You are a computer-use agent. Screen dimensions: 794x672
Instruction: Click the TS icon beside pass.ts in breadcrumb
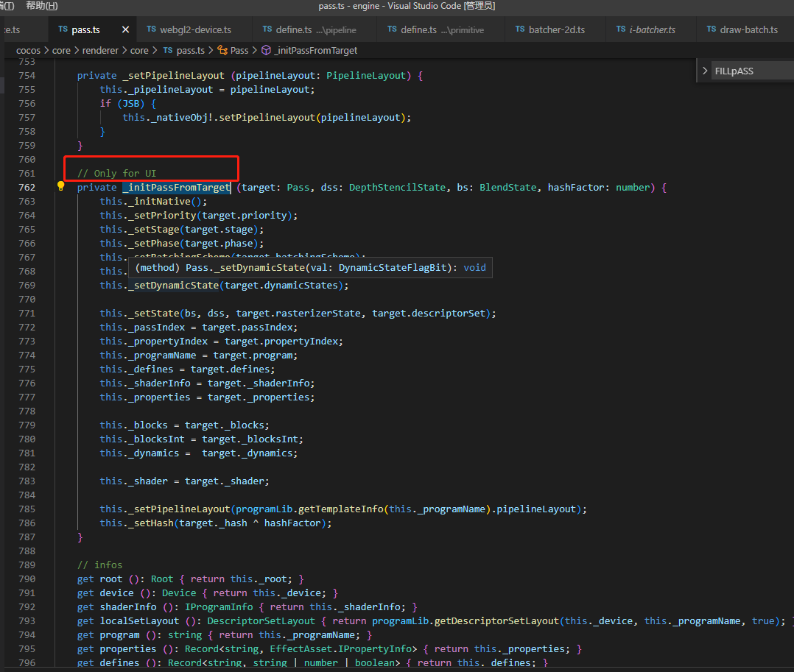coord(167,50)
